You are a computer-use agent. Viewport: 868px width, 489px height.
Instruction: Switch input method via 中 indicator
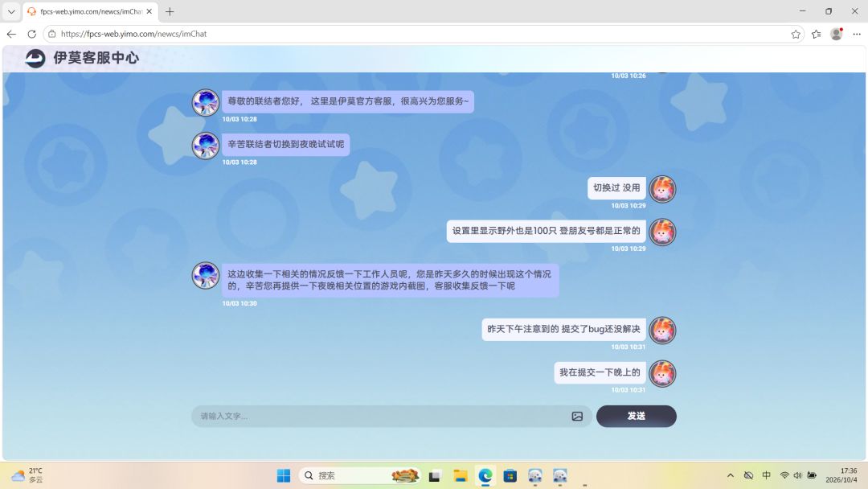[766, 475]
